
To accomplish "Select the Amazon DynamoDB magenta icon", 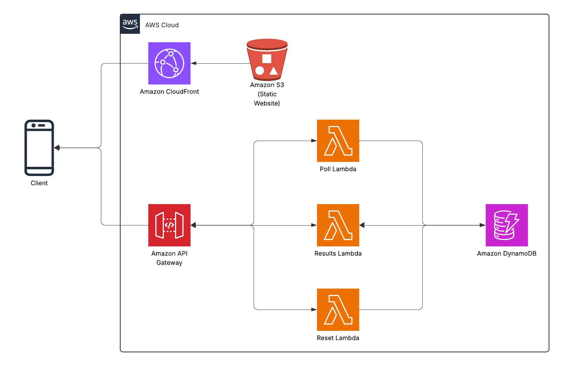I will pyautogui.click(x=506, y=225).
